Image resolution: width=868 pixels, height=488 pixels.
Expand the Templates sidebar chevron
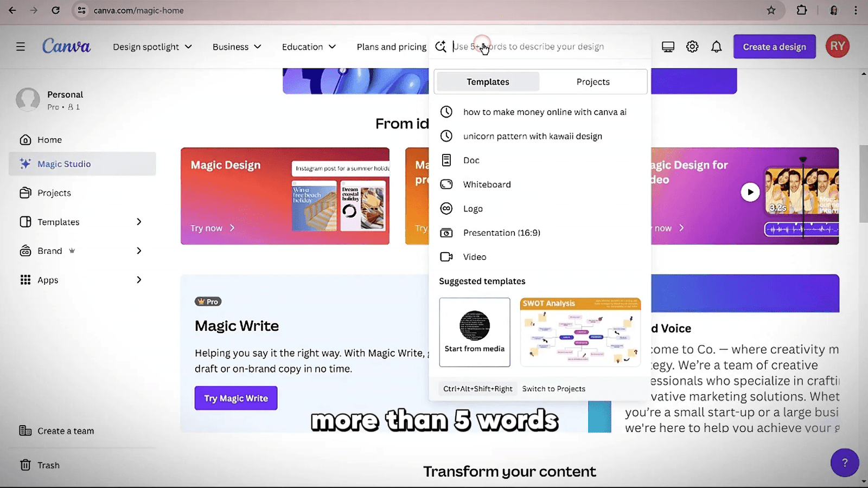point(139,222)
